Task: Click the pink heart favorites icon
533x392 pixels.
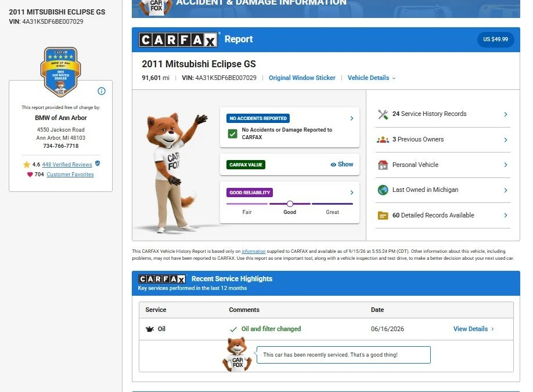Action: pos(30,175)
